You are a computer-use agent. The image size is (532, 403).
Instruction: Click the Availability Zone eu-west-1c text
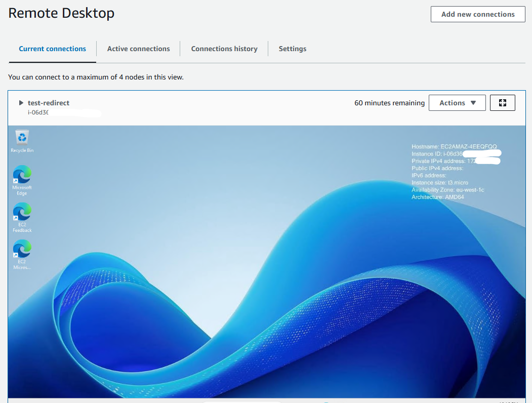(x=447, y=190)
